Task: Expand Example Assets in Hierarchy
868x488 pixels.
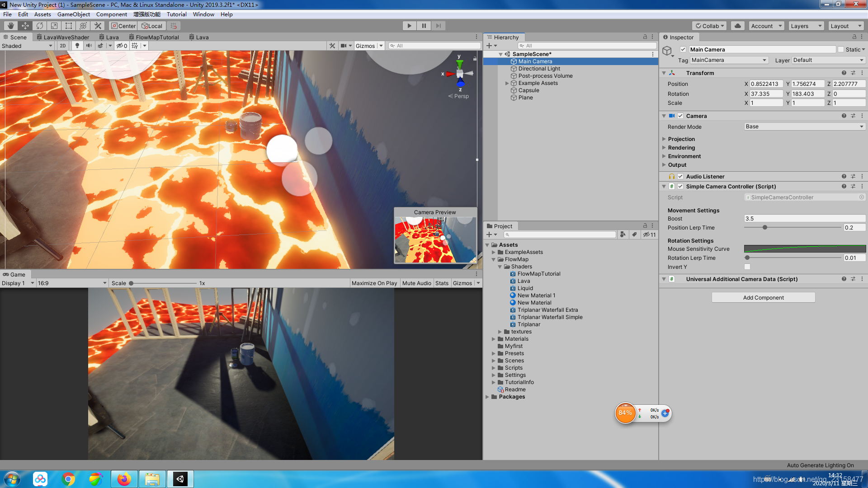Action: pyautogui.click(x=507, y=83)
